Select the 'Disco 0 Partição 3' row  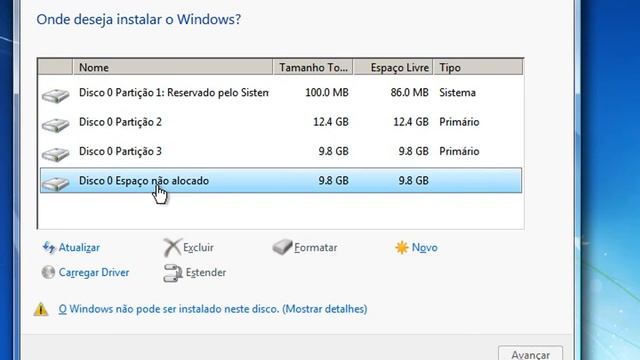click(x=281, y=151)
